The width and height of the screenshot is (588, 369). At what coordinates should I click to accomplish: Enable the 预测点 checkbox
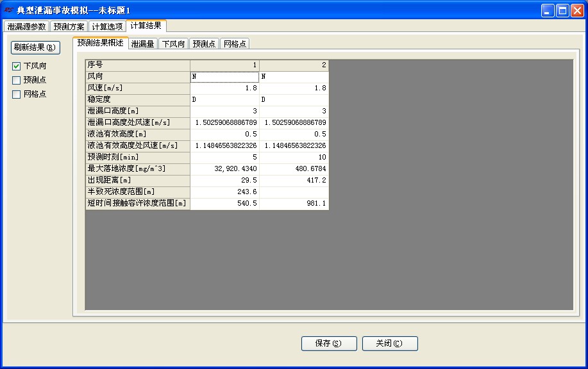pyautogui.click(x=16, y=80)
